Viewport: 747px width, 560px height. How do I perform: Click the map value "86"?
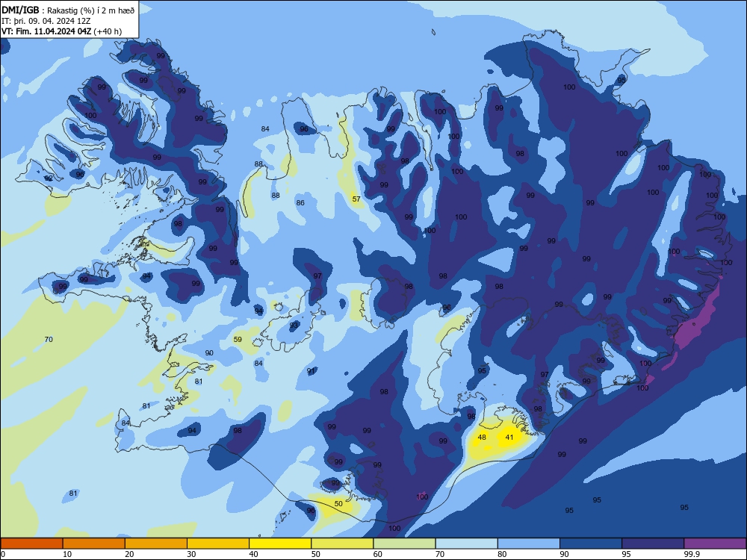[300, 203]
